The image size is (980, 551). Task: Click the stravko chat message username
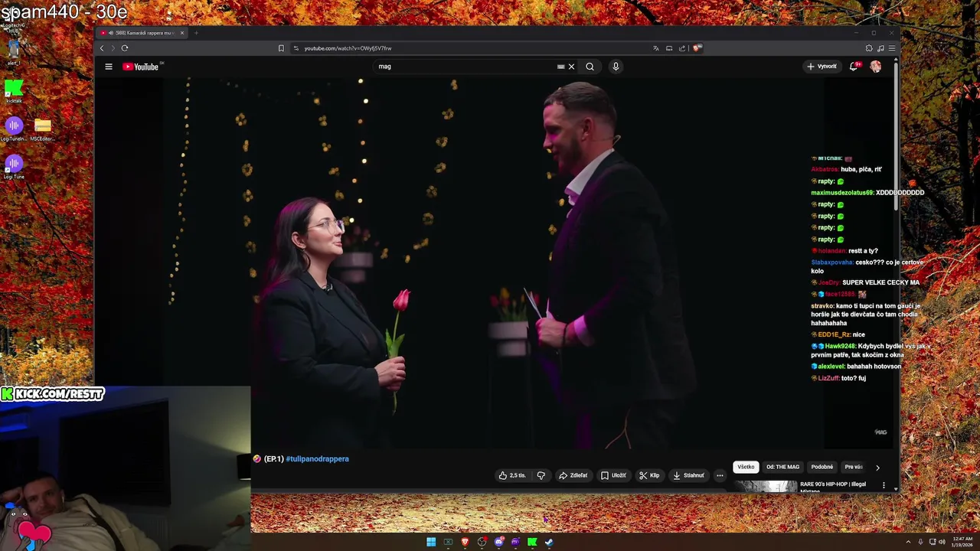click(x=822, y=306)
